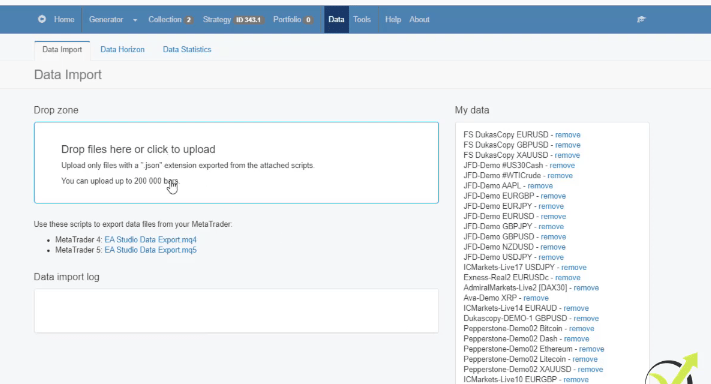
Task: Switch to the Data Horizon tab
Action: pos(122,49)
